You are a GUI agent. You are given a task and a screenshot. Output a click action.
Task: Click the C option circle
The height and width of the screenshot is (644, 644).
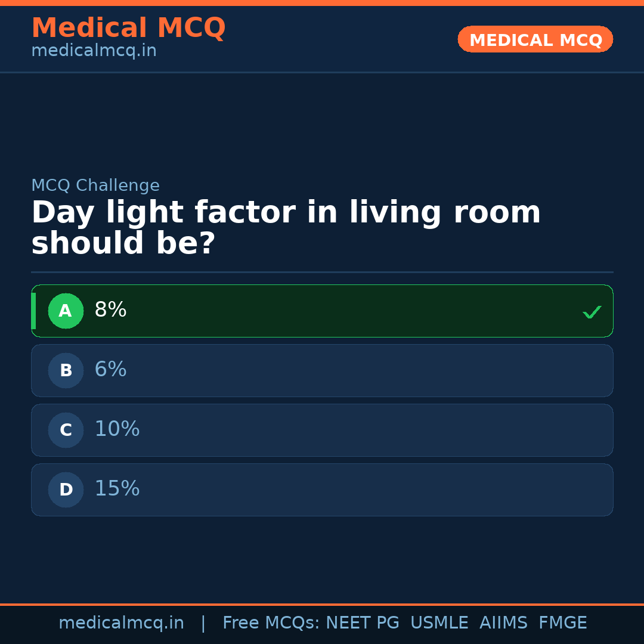66,430
